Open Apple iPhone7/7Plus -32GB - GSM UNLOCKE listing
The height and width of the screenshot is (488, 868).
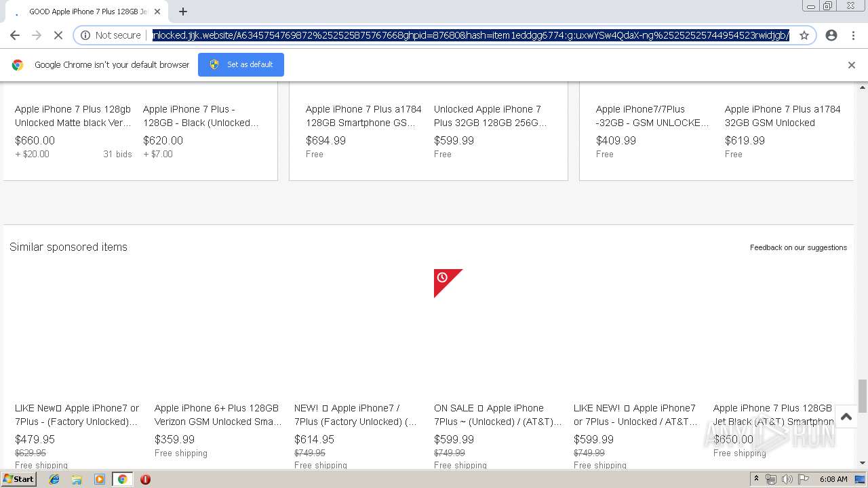click(x=652, y=116)
